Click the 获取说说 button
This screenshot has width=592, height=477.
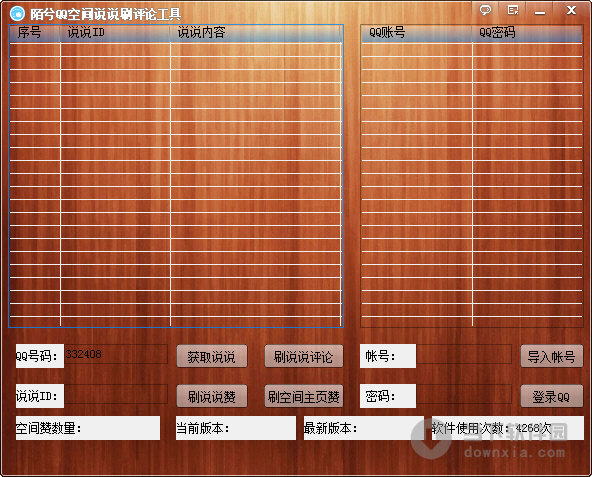click(x=211, y=356)
